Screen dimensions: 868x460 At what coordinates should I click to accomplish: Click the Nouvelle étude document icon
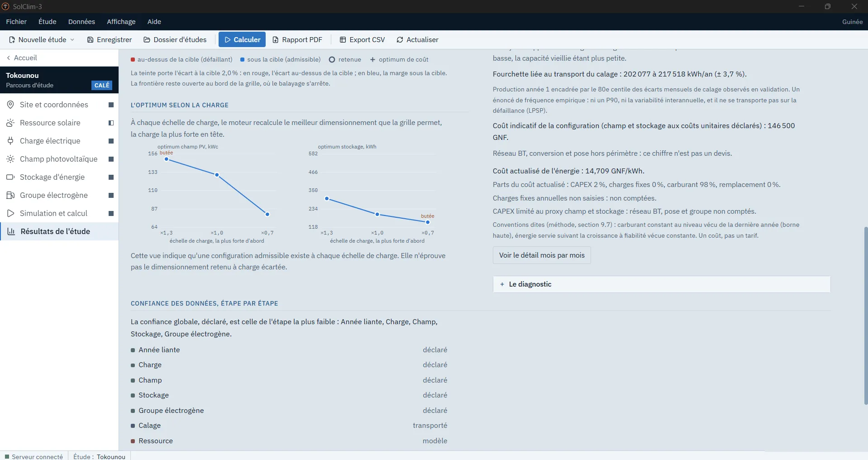tap(12, 40)
